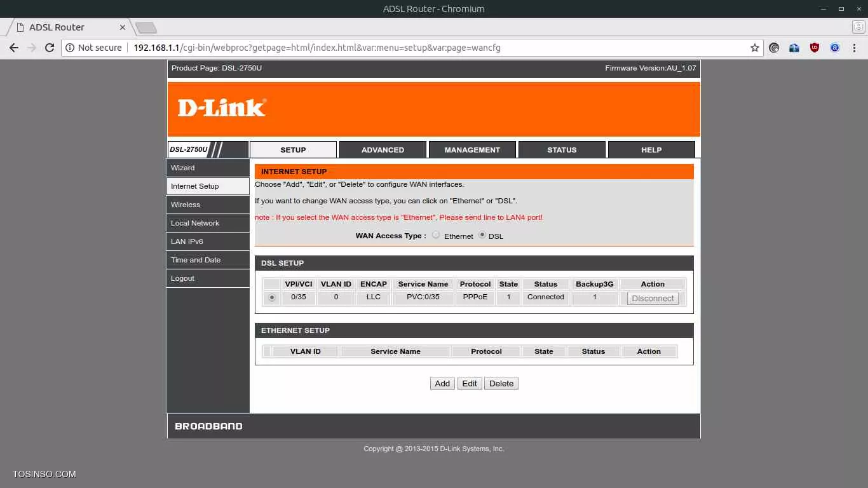Click the DSL table 'Service Name' header
The width and height of the screenshot is (868, 488).
(423, 284)
